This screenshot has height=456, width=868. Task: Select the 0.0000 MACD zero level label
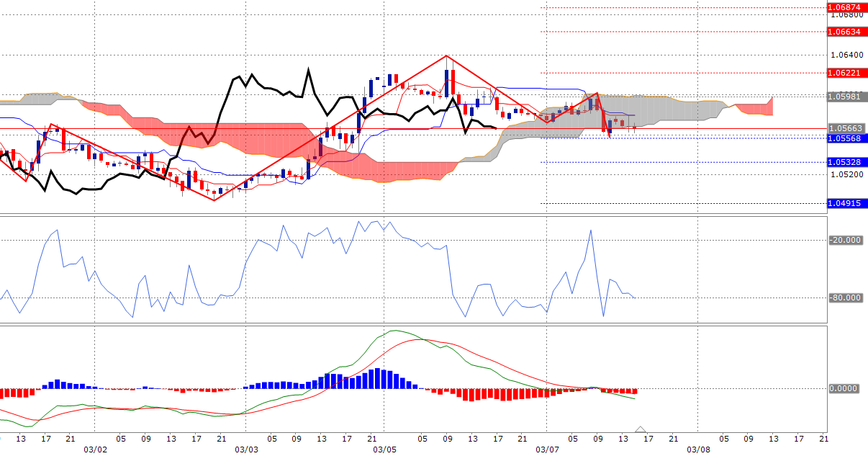844,388
